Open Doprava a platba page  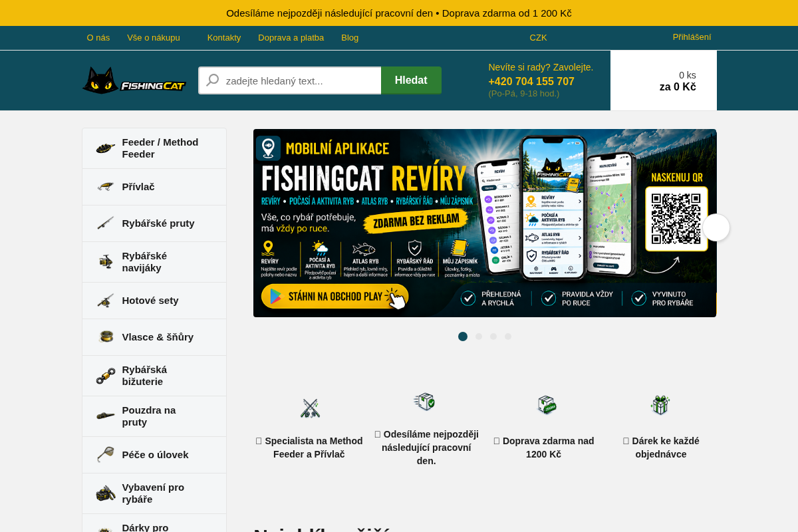tap(291, 38)
